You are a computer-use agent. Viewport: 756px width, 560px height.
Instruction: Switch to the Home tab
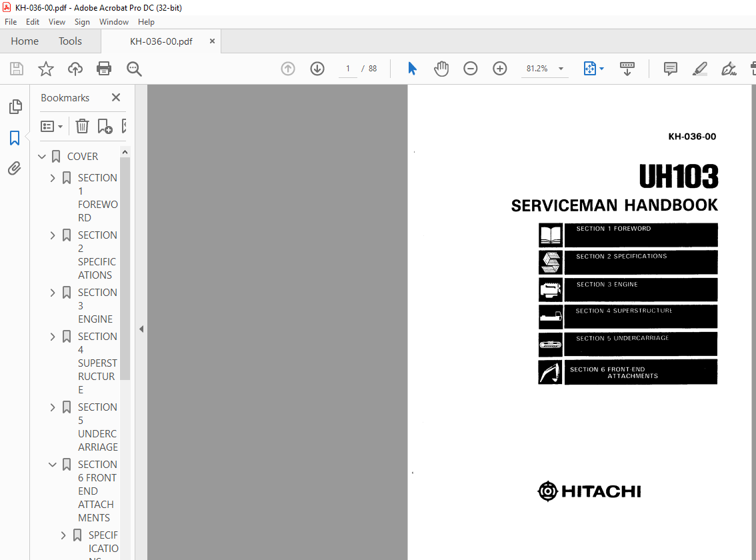click(x=25, y=41)
